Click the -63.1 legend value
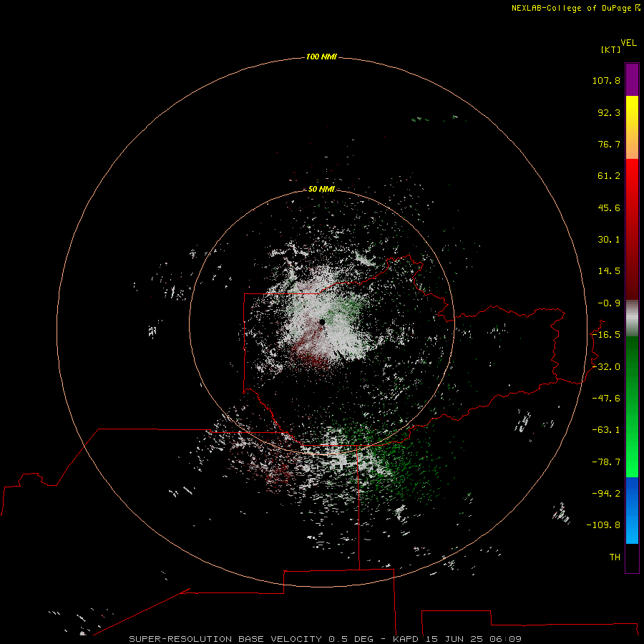The width and height of the screenshot is (644, 644). (x=606, y=430)
